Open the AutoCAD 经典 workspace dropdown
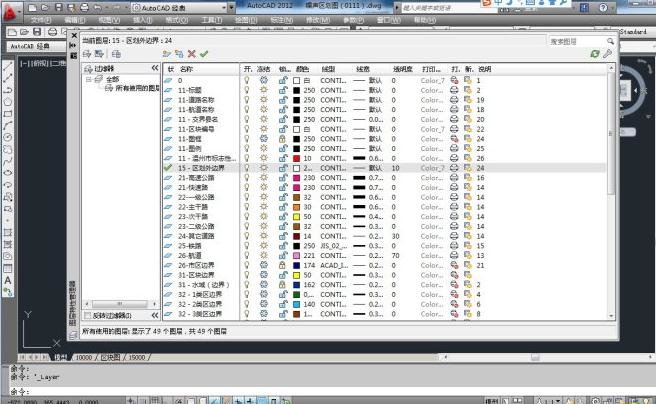 click(231, 8)
